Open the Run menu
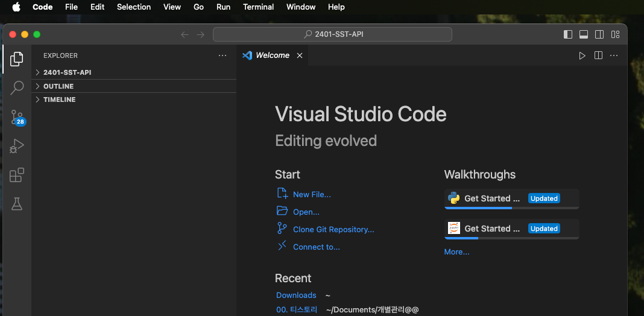This screenshot has height=316, width=644. (224, 7)
